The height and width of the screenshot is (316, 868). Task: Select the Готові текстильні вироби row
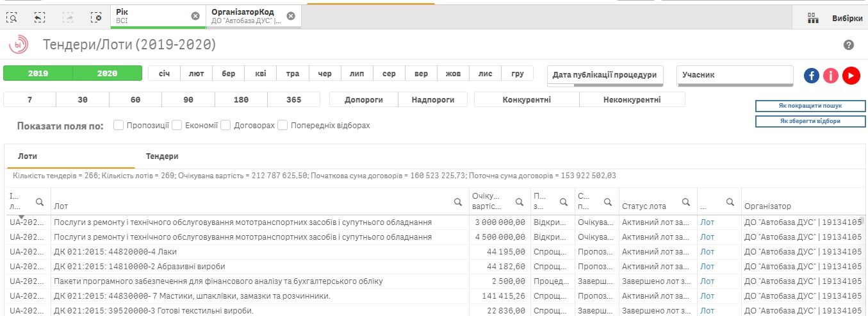click(434, 311)
